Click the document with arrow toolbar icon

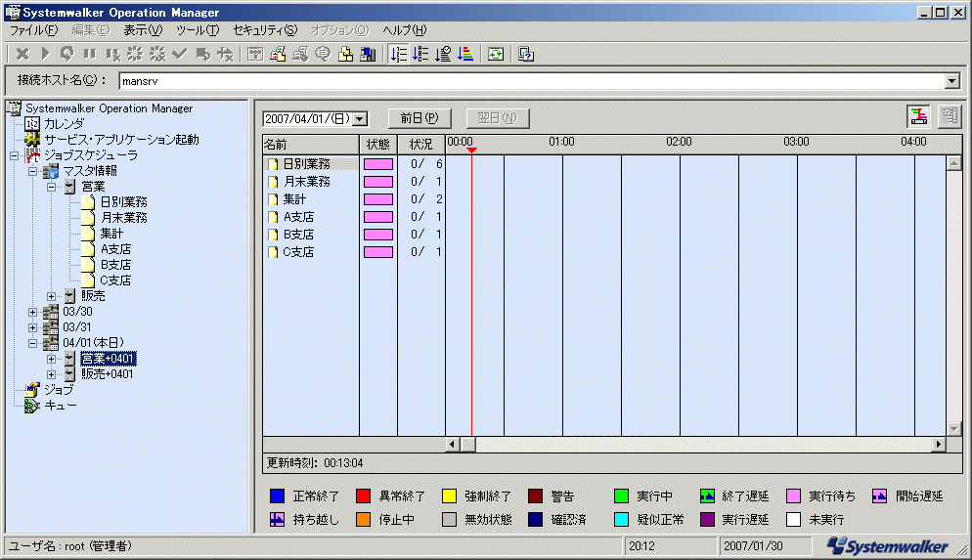202,55
